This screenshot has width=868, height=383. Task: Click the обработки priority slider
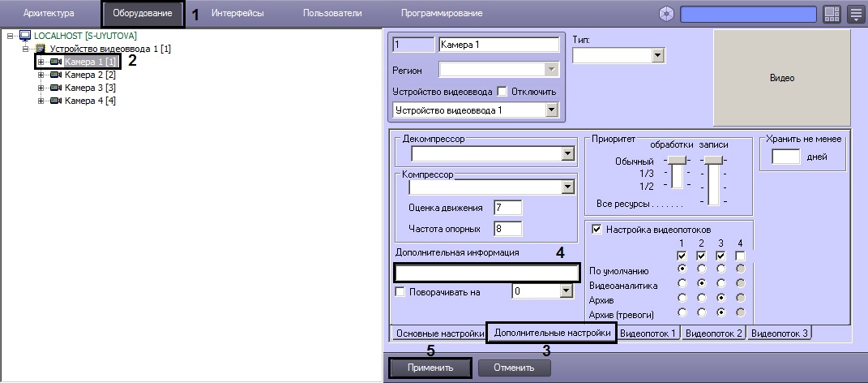[x=676, y=160]
